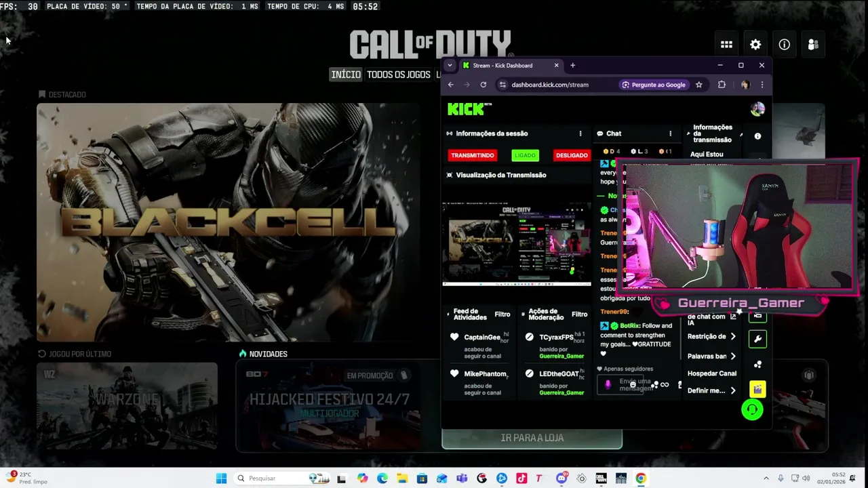Close the Kick Dashboard browser tab
The height and width of the screenshot is (488, 868).
(x=556, y=66)
